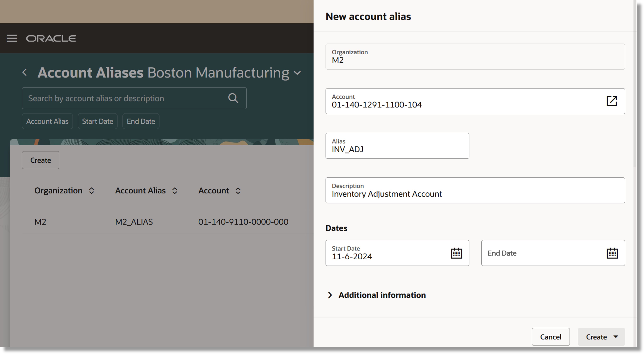644x354 pixels.
Task: Open the hamburger navigation menu
Action: pos(12,38)
